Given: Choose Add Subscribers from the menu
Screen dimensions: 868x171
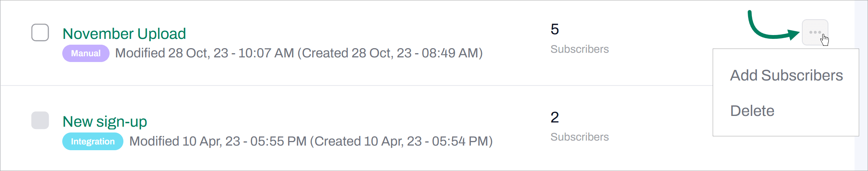Looking at the screenshot, I should point(786,75).
